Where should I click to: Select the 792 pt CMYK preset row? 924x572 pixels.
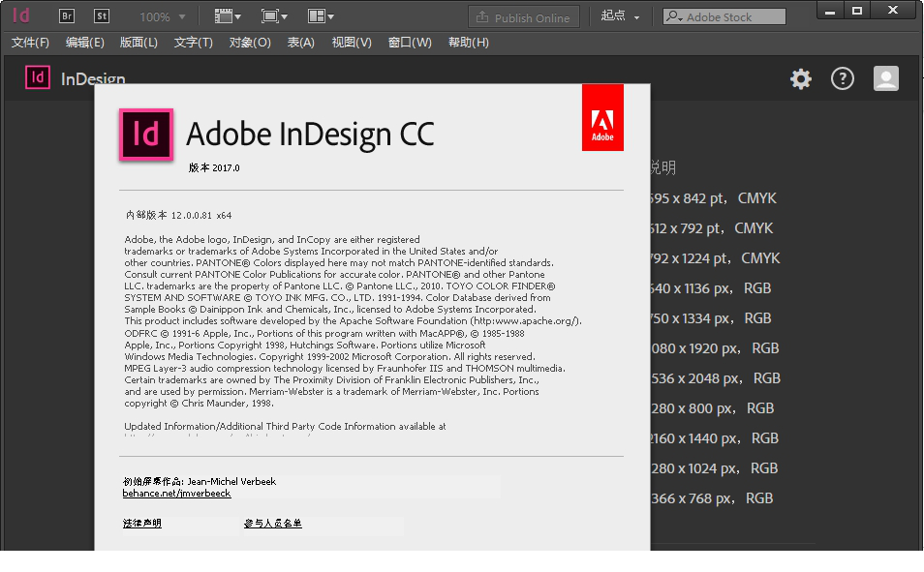tap(712, 228)
